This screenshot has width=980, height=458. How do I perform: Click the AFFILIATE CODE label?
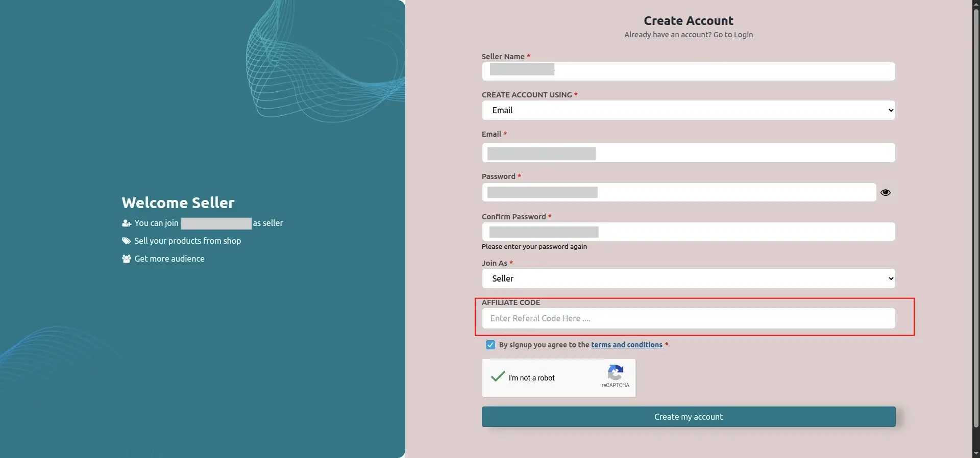[x=511, y=302]
